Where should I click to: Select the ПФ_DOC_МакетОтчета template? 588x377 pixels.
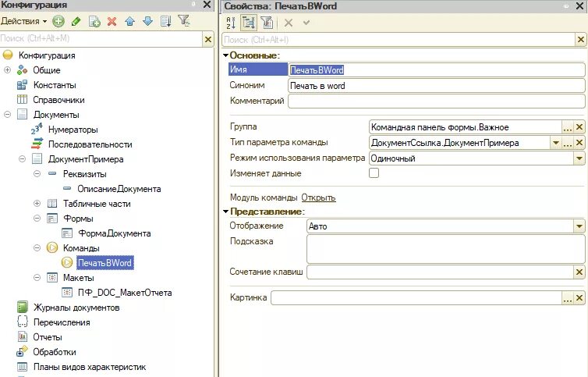125,293
